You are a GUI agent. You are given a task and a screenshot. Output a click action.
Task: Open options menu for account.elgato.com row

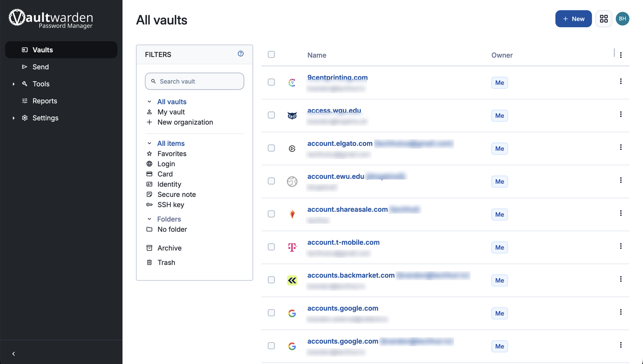tap(621, 147)
